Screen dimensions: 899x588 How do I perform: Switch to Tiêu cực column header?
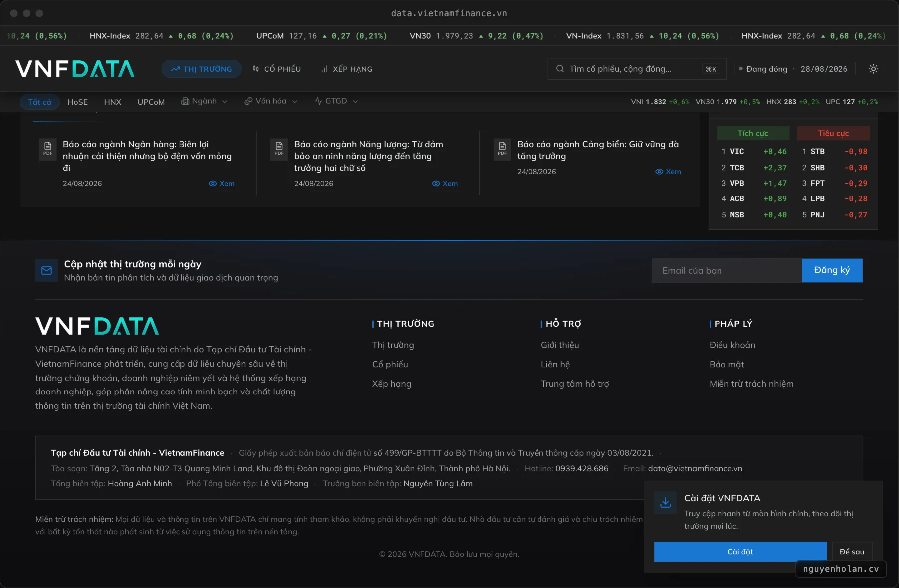[833, 133]
